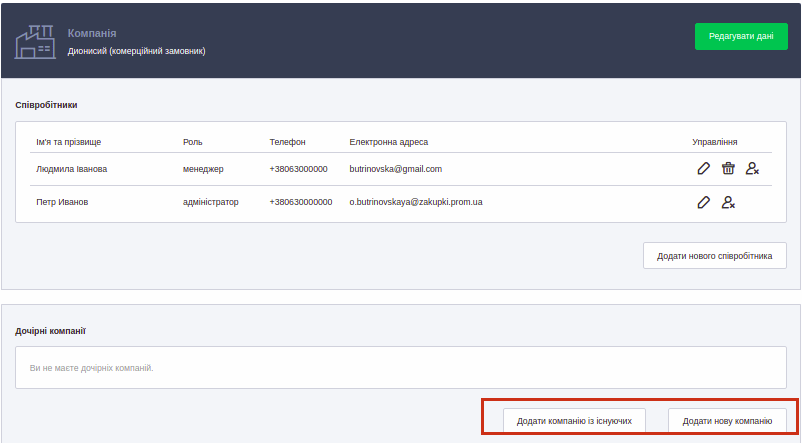Click the Ви не маєте дочірніх компаній message
Screen dimensions: 802x443
pyautogui.click(x=92, y=368)
